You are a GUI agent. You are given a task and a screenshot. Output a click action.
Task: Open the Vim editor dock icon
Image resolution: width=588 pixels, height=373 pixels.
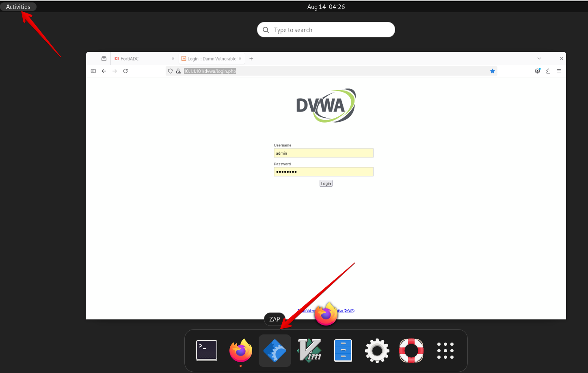click(309, 350)
